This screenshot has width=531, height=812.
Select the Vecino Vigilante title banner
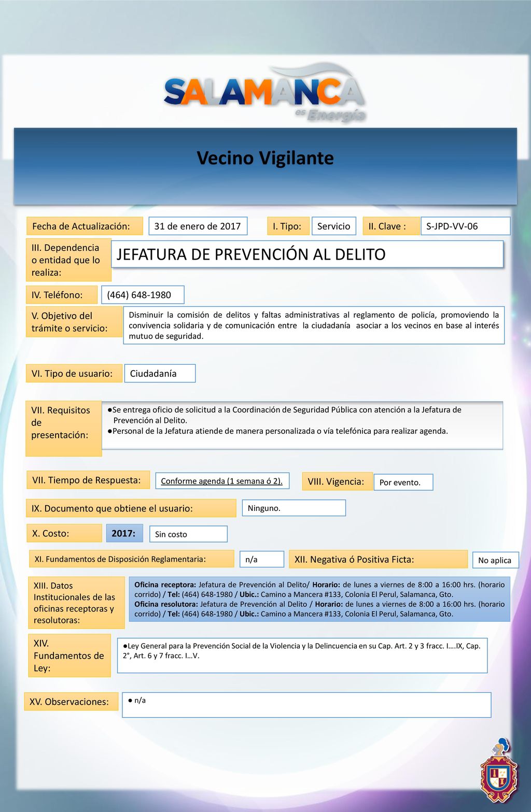coord(265,166)
